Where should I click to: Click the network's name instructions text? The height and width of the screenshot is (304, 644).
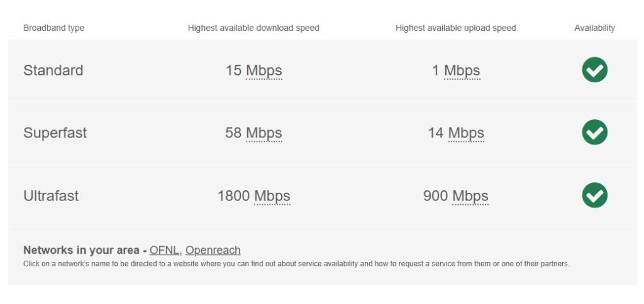(297, 264)
